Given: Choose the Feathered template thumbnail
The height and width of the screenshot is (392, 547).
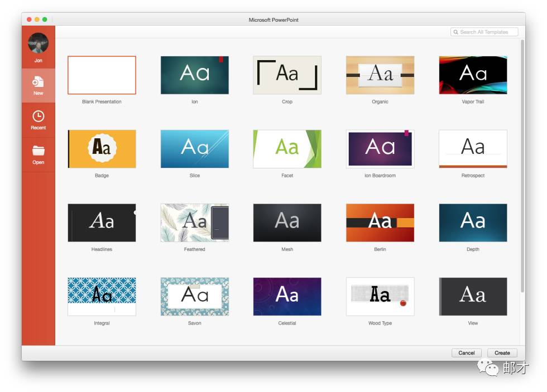Looking at the screenshot, I should click(x=194, y=222).
